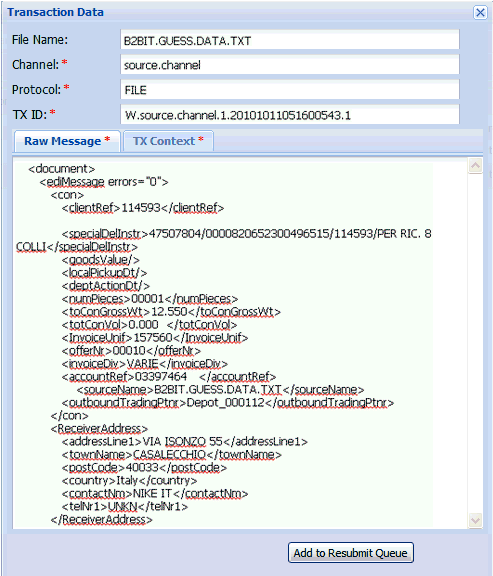Click the InvoiceUnif 157560 line

click(x=155, y=338)
